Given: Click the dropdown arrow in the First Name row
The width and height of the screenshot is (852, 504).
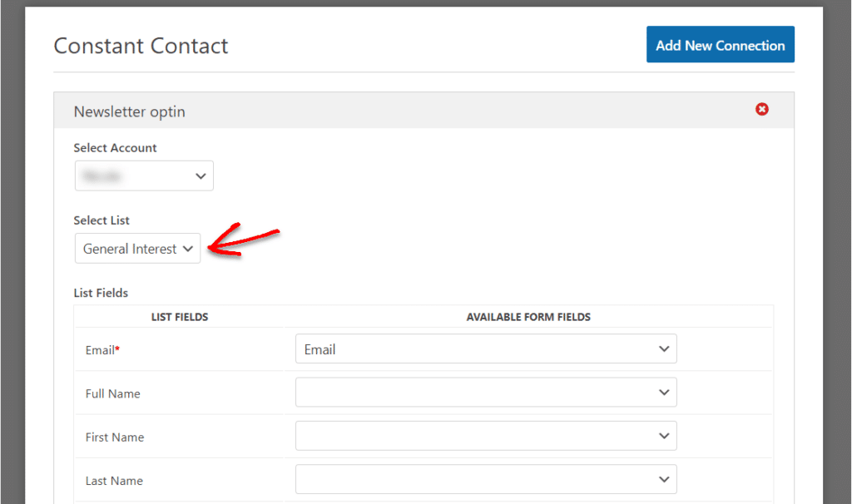Looking at the screenshot, I should (x=664, y=435).
